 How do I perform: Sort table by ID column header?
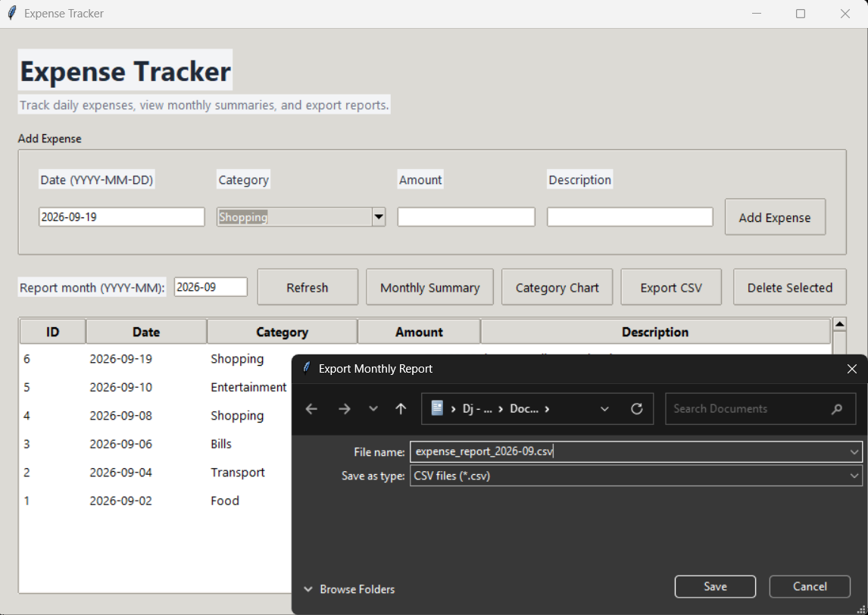point(52,332)
